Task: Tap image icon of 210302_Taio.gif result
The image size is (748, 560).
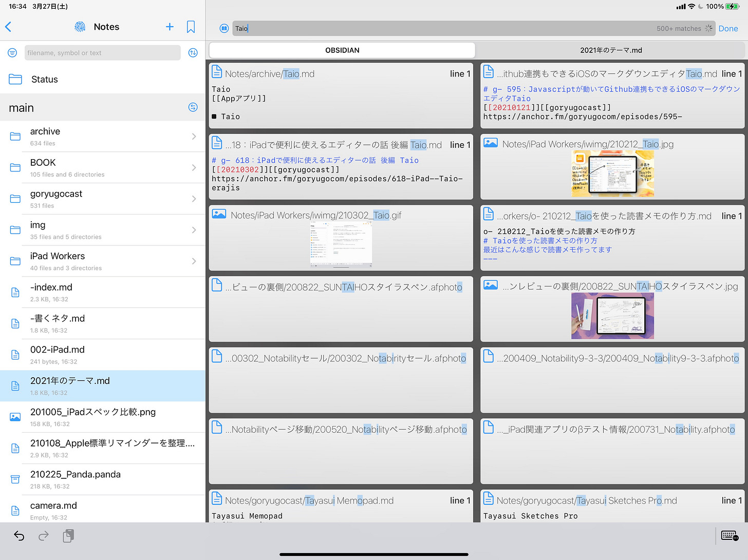Action: [x=219, y=214]
